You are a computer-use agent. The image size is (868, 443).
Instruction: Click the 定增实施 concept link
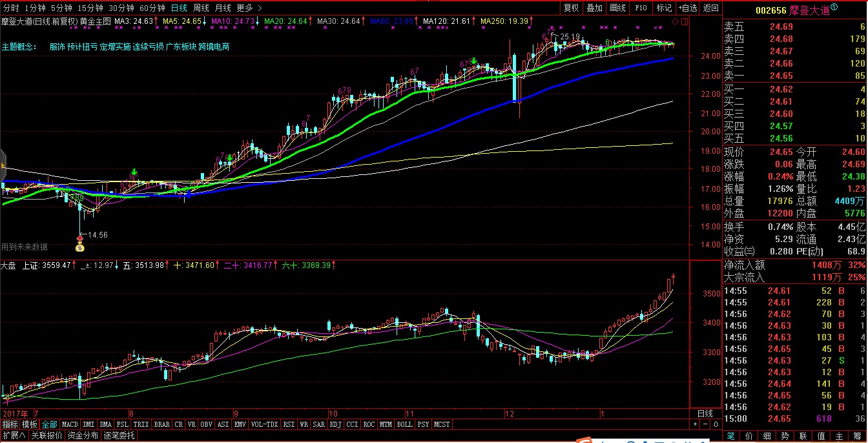[x=115, y=46]
